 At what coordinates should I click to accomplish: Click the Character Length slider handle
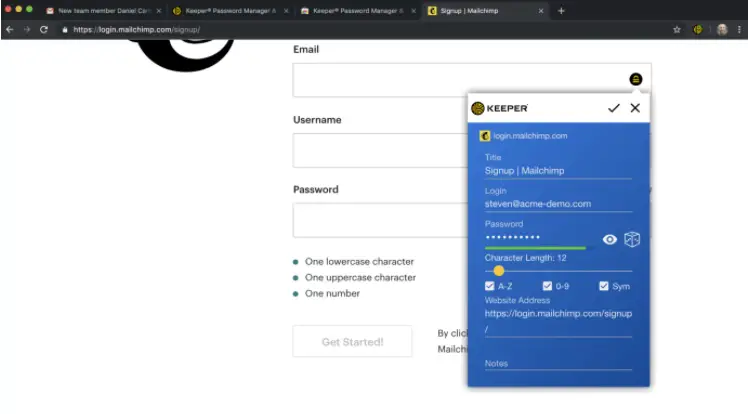[499, 271]
